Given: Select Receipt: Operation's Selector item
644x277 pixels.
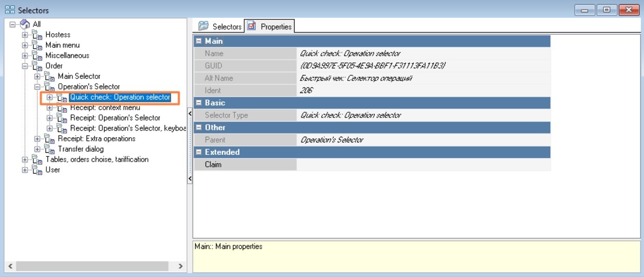Looking at the screenshot, I should pyautogui.click(x=115, y=118).
